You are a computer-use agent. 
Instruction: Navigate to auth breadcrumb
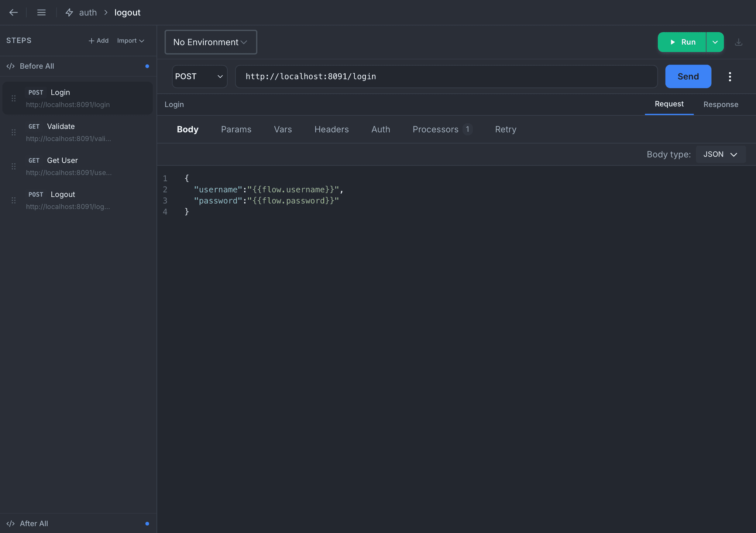coord(88,13)
